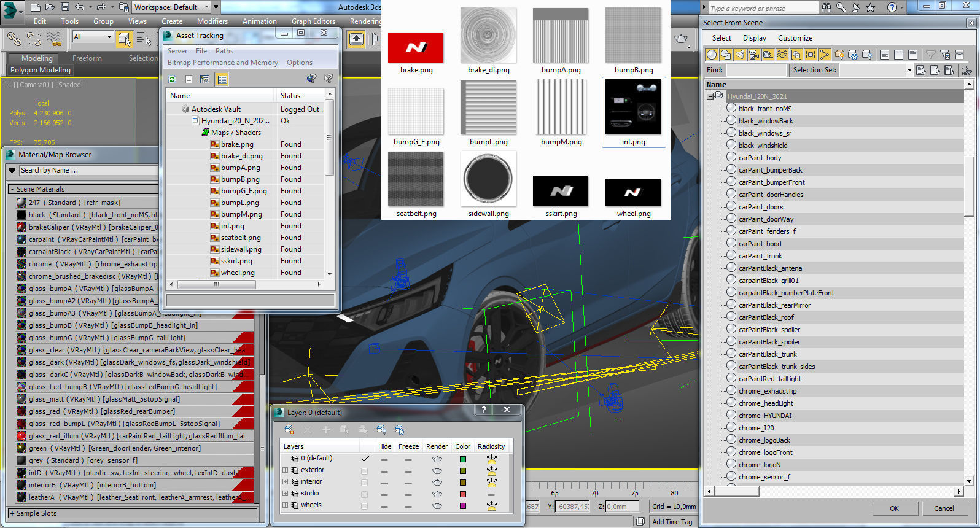Viewport: 980px width, 528px height.
Task: Click Freeze/Unfreeze All Layers icon in Layer dialog
Action: 400,430
